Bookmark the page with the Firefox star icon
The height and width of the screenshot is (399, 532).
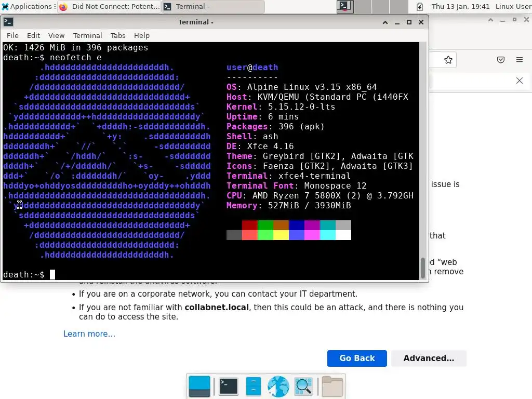point(448,60)
